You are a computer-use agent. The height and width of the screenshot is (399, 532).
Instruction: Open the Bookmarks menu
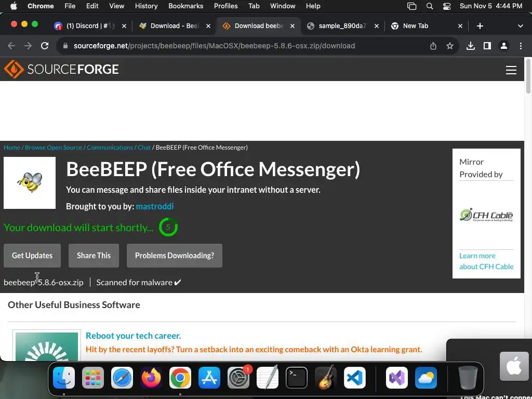pyautogui.click(x=185, y=6)
